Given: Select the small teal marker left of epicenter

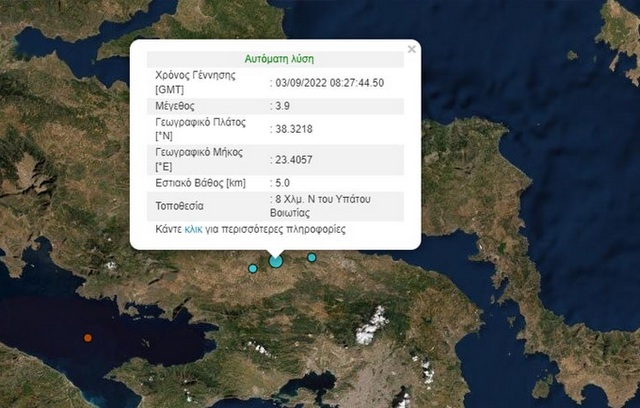Looking at the screenshot, I should [x=253, y=268].
